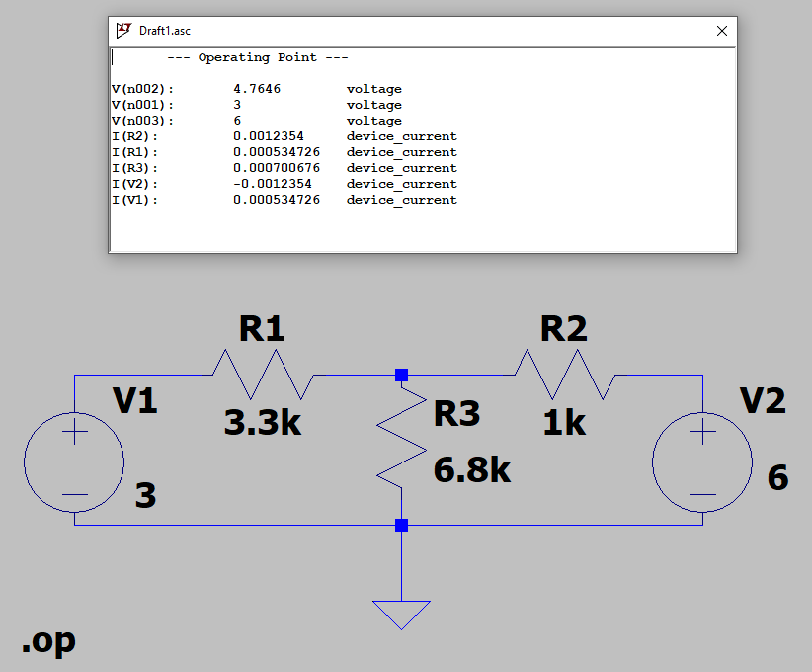This screenshot has width=812, height=672.
Task: Click the 3.3k value label of R1
Action: (x=263, y=422)
